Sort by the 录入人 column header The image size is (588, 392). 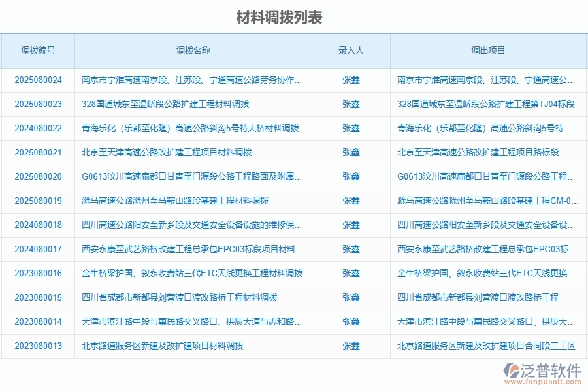(x=351, y=50)
